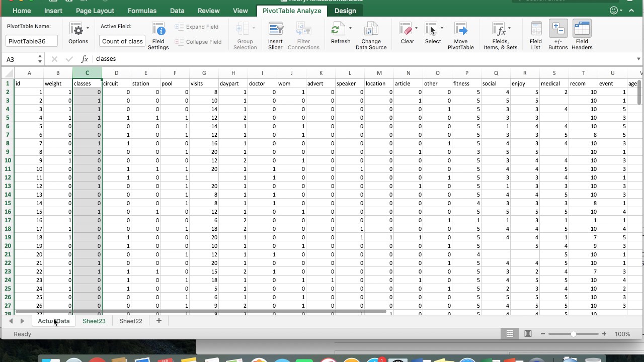Select the ActualData worksheet tab

54,321
